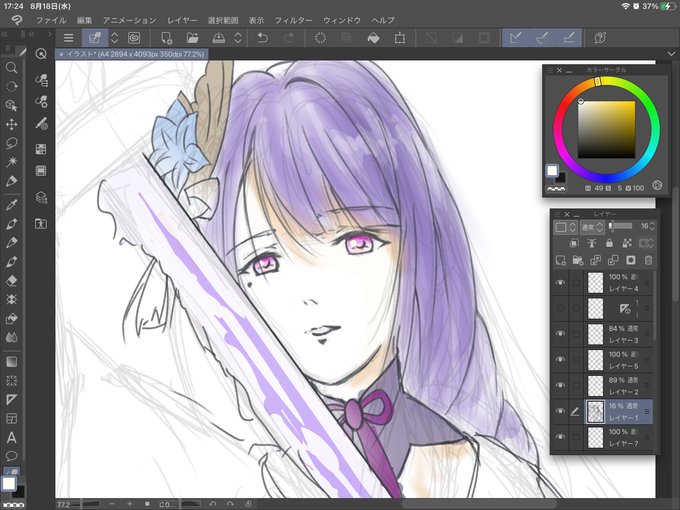The image size is (680, 510).
Task: Click the hue ring in the color circle
Action: pyautogui.click(x=607, y=130)
